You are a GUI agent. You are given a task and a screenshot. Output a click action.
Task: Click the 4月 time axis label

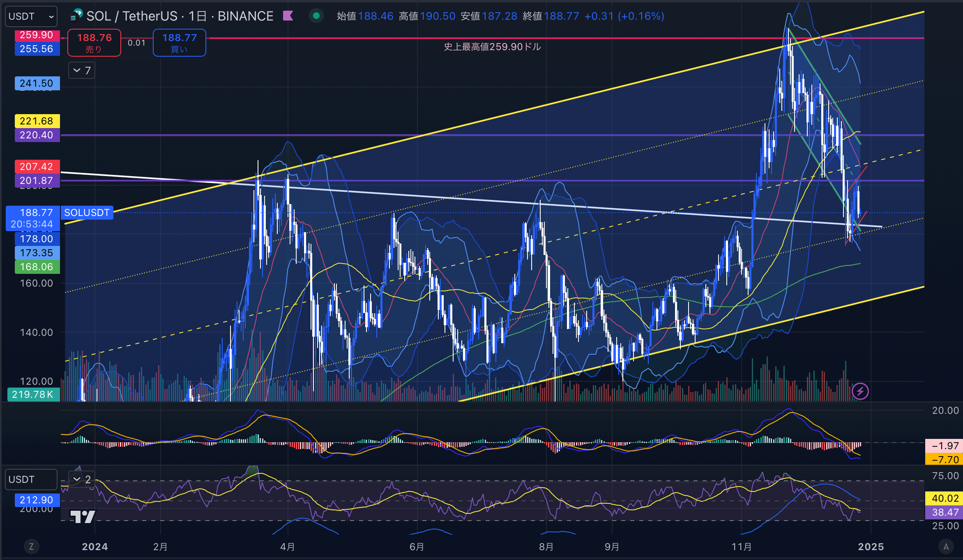(288, 547)
